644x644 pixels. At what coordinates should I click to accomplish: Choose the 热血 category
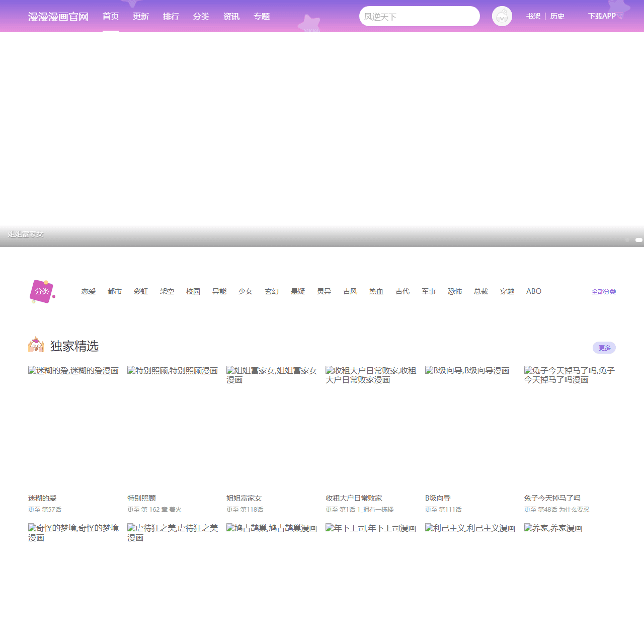click(376, 291)
